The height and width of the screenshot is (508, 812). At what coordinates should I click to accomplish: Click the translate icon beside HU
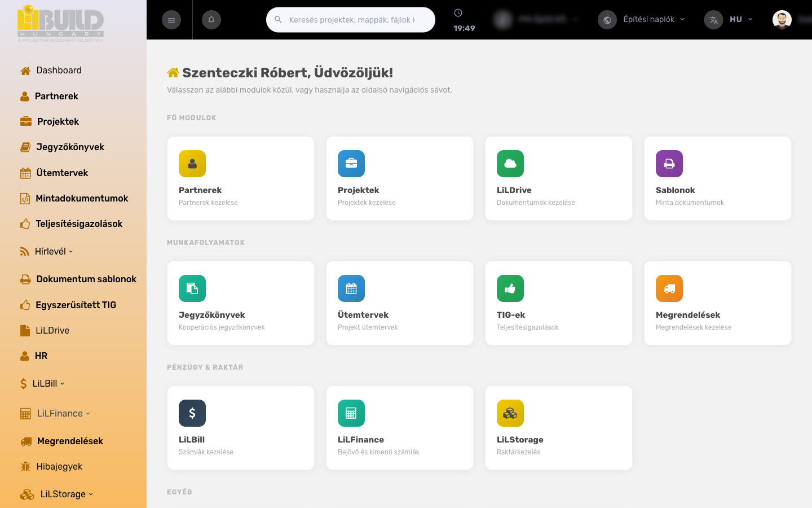pos(713,20)
